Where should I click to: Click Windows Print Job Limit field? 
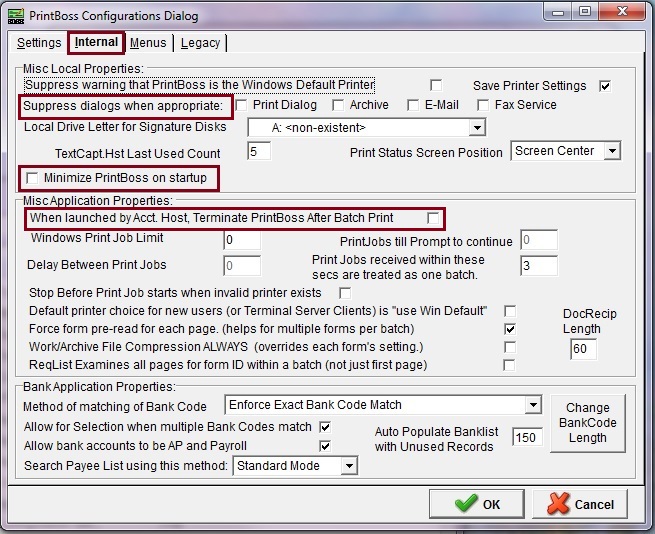point(242,240)
